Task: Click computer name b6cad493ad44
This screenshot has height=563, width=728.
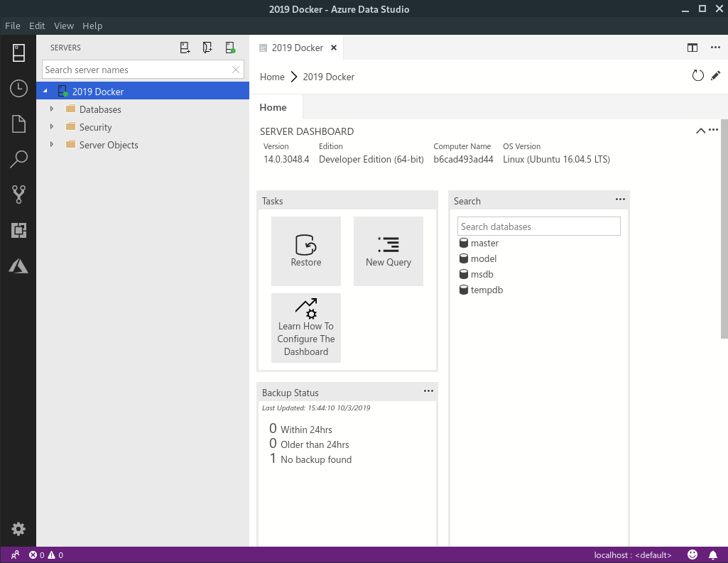Action: click(463, 159)
